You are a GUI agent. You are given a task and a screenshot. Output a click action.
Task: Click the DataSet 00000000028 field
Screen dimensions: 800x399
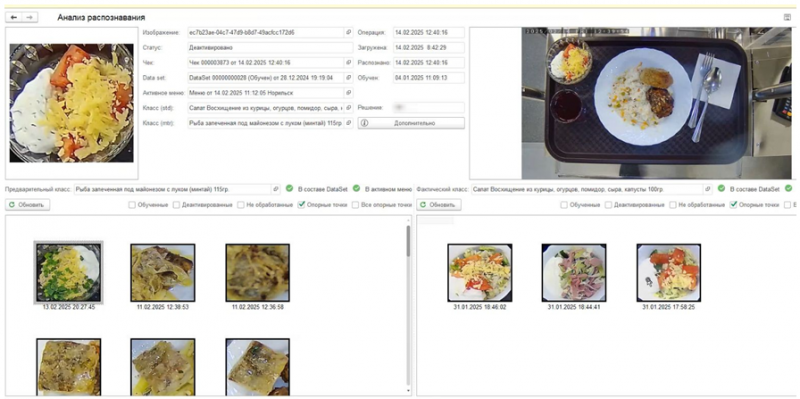[266, 78]
